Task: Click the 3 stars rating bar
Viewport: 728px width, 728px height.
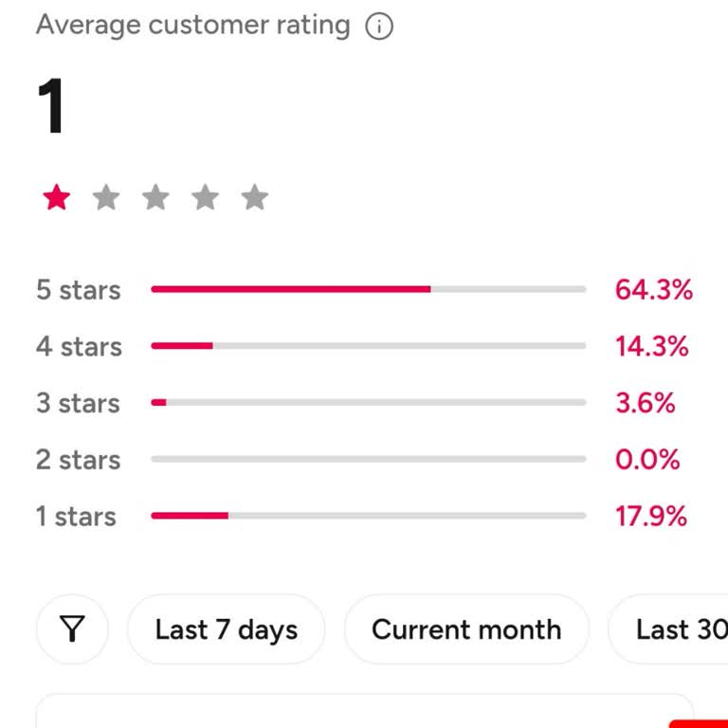Action: [368, 403]
